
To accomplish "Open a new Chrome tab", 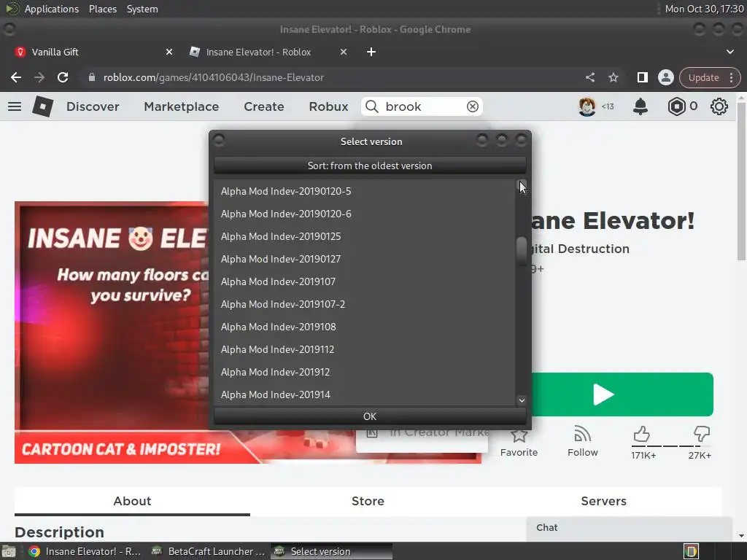I will (371, 52).
